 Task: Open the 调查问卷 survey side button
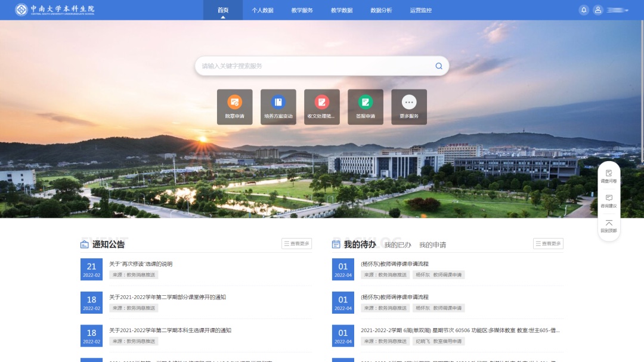pyautogui.click(x=609, y=176)
